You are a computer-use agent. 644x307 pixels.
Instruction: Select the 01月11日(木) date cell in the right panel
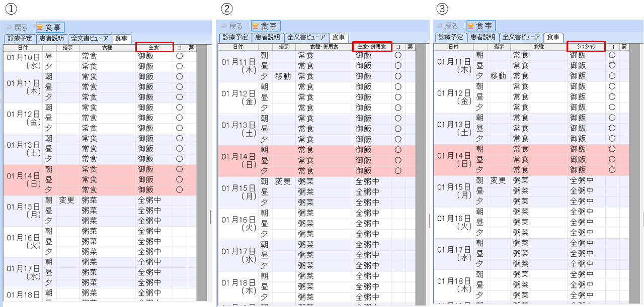point(453,66)
